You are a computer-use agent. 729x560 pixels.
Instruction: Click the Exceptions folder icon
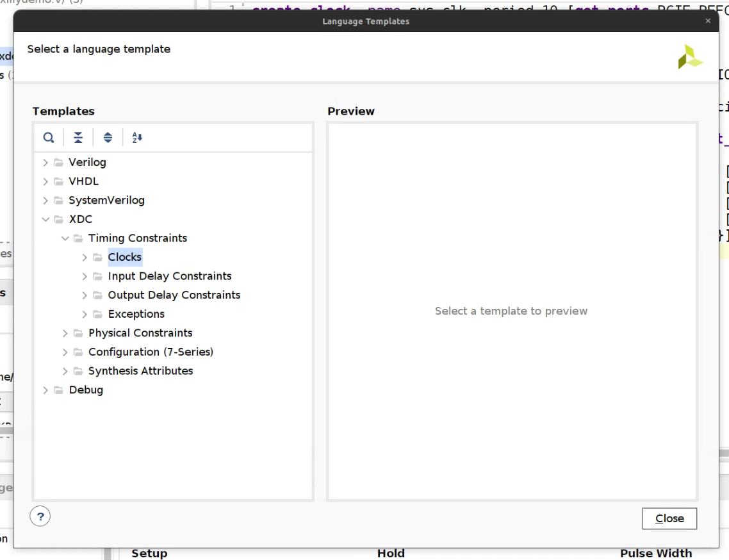(x=97, y=315)
